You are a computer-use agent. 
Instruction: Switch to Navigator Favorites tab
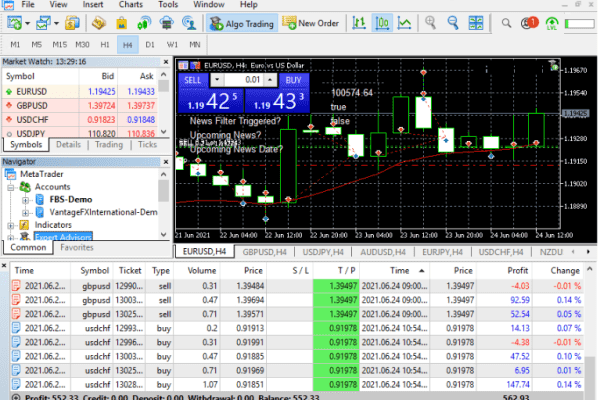(x=77, y=248)
